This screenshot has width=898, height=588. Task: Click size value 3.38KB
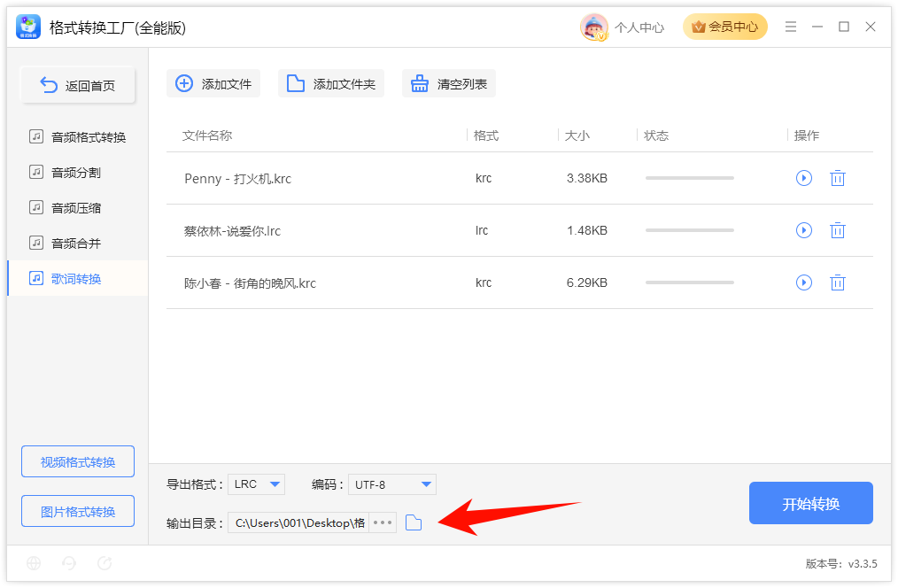[x=587, y=178]
